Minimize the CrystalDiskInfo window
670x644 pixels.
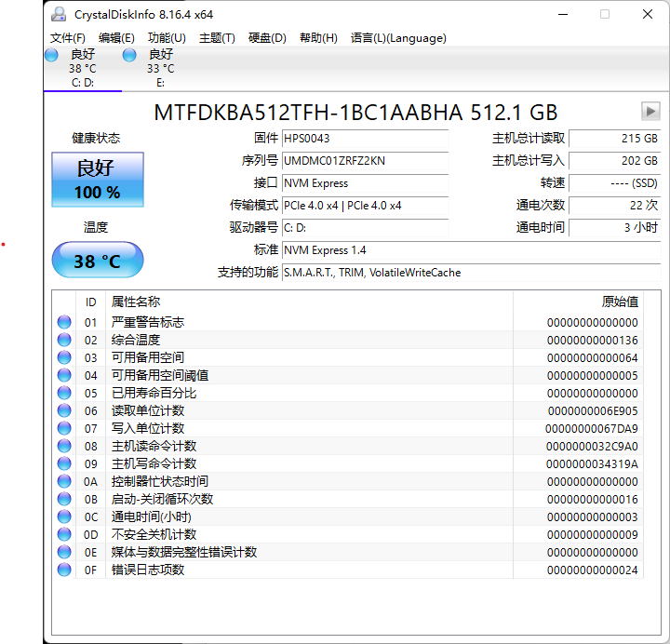click(x=563, y=15)
